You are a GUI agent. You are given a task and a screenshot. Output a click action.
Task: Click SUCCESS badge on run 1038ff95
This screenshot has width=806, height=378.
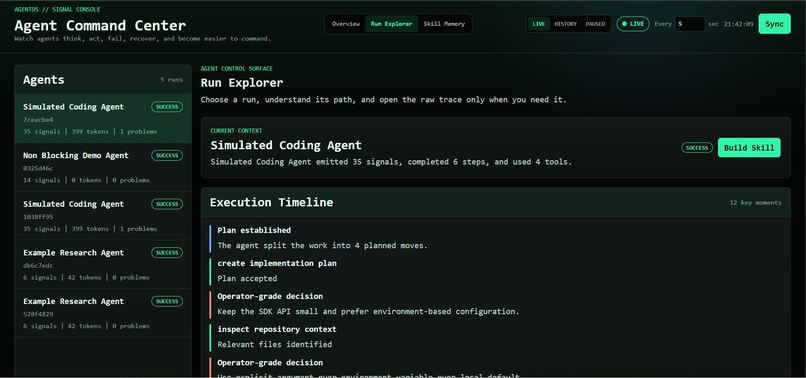[x=167, y=204]
